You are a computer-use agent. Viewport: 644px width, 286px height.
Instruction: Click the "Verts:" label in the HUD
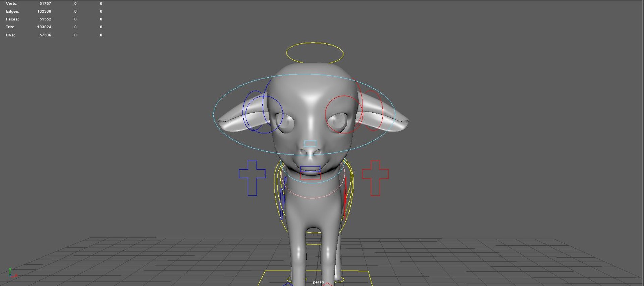pos(12,4)
